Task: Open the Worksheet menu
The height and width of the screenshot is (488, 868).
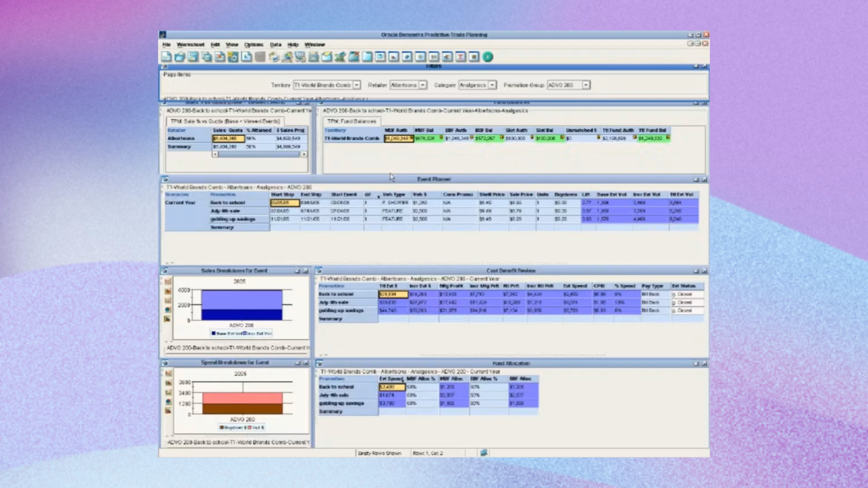Action: tap(190, 45)
